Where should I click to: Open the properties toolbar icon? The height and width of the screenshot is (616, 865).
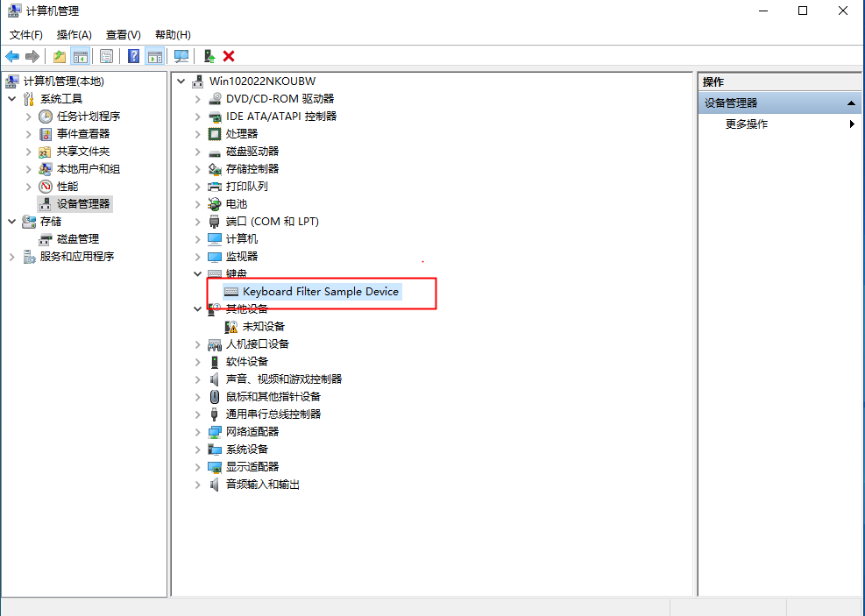click(x=106, y=56)
